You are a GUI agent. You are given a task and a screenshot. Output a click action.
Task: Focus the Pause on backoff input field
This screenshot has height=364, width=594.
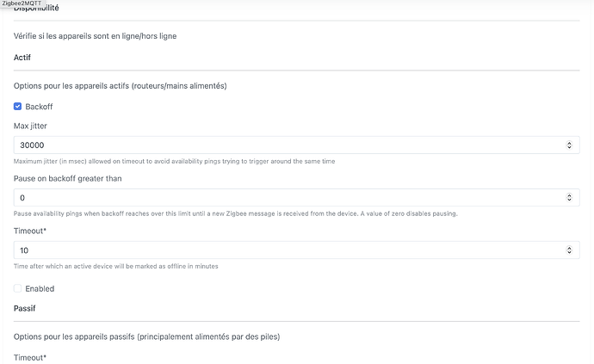coord(284,198)
